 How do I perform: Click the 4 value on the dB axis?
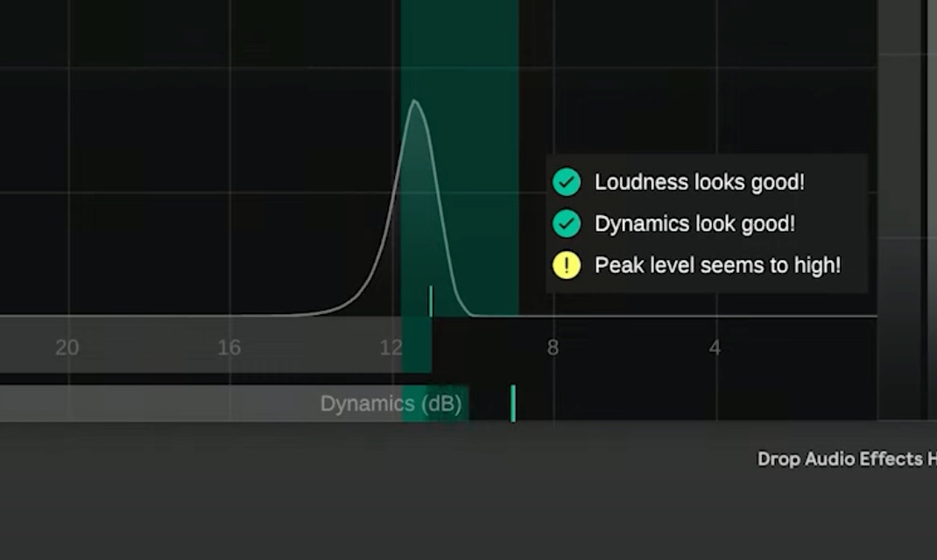(715, 348)
